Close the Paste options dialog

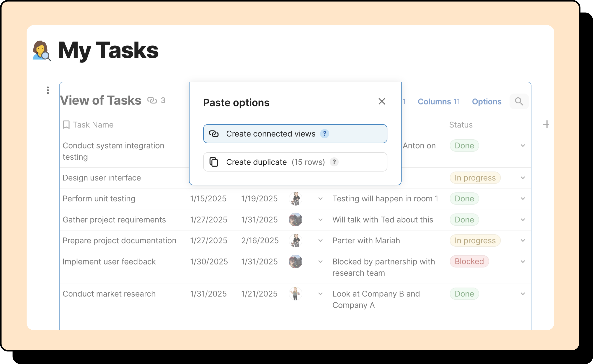coord(382,101)
